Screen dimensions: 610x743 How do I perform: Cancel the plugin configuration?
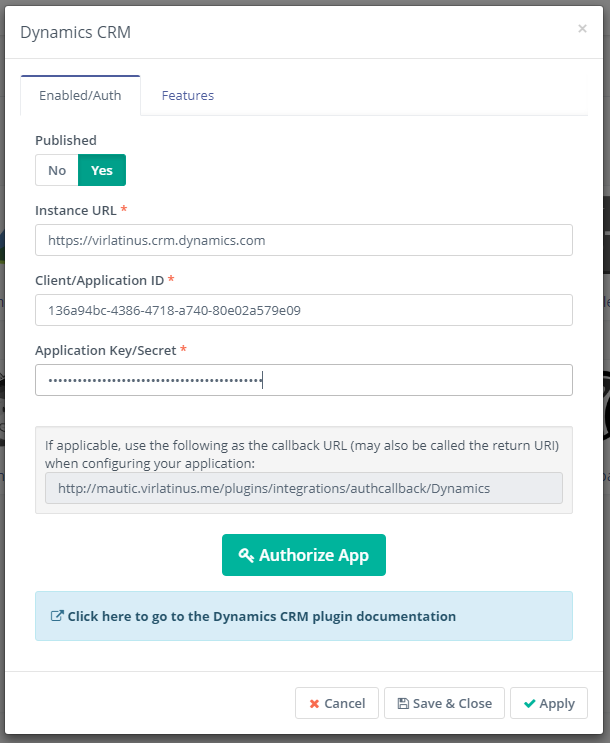(x=337, y=704)
